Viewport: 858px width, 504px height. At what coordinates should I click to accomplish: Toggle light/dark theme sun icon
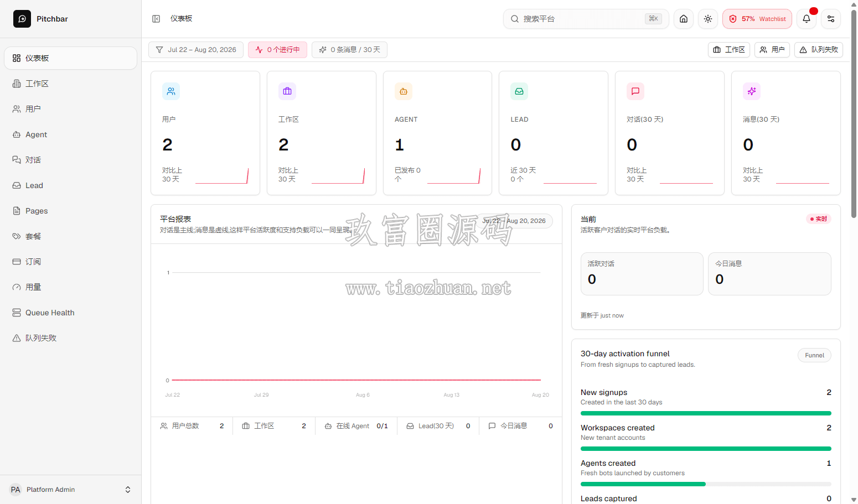[x=708, y=19]
